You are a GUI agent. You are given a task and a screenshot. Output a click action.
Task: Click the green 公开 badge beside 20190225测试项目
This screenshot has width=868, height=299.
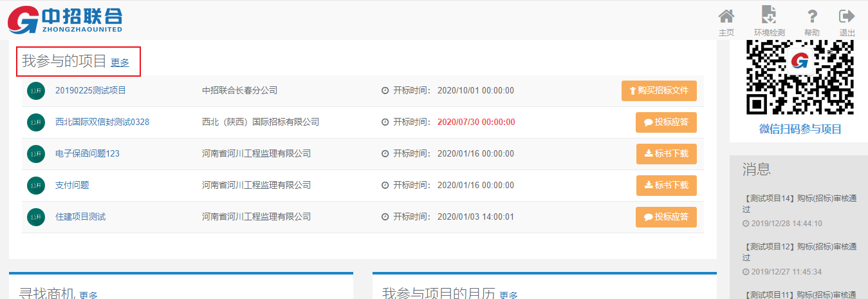36,91
